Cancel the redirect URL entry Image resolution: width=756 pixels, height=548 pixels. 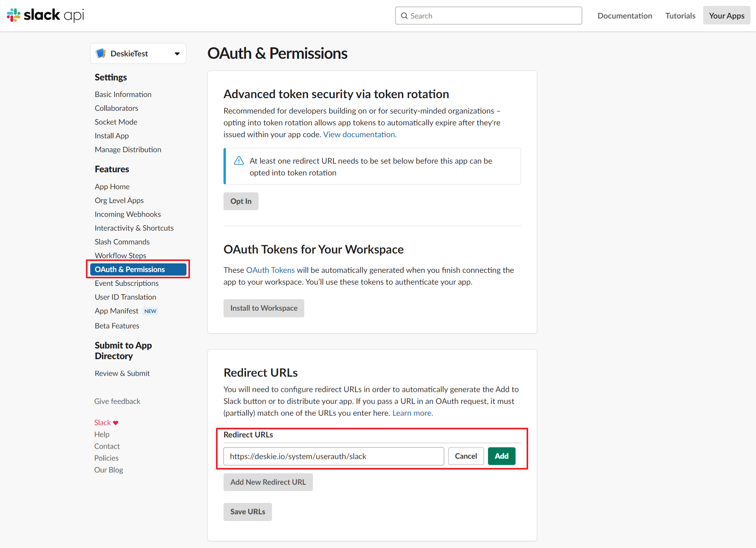(x=466, y=456)
